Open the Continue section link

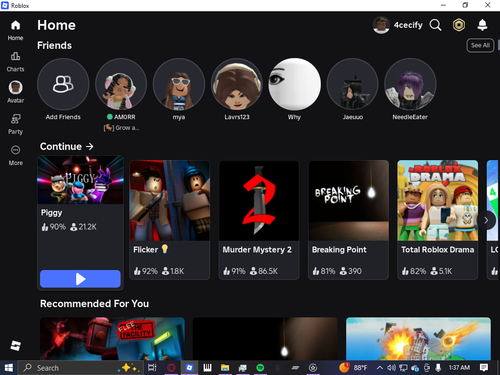[x=67, y=146]
